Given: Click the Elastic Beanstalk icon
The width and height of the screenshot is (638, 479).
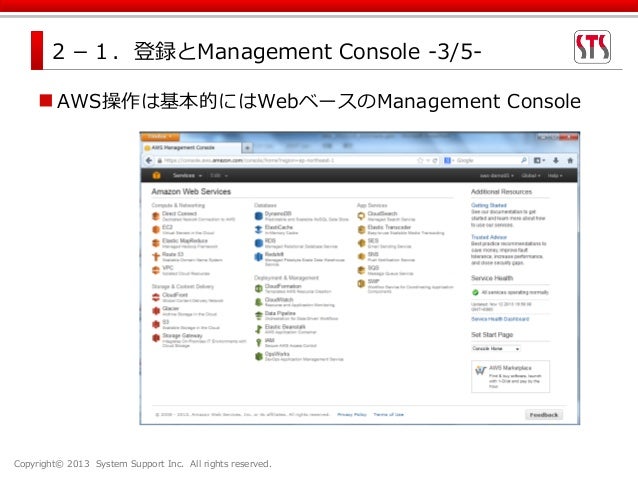Looking at the screenshot, I should 258,329.
